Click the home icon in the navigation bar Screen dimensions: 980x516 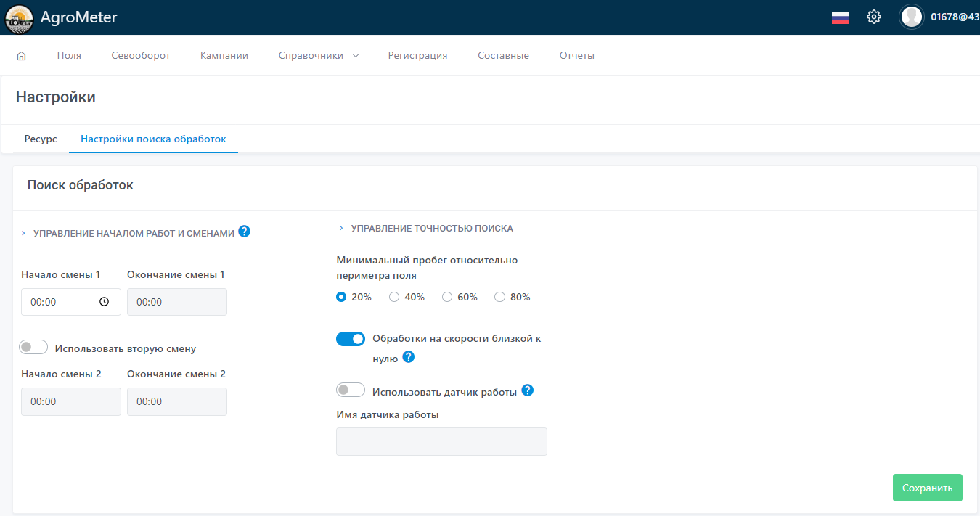coord(21,54)
